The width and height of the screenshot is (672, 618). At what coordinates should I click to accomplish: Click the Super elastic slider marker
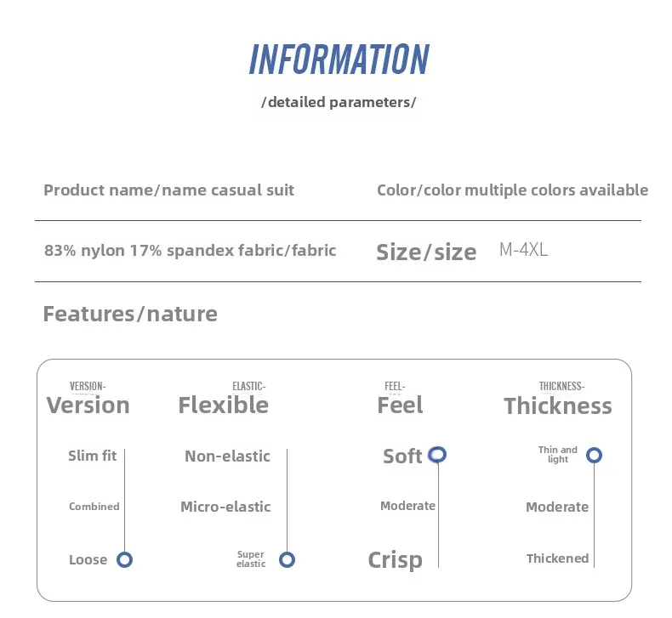pos(287,559)
